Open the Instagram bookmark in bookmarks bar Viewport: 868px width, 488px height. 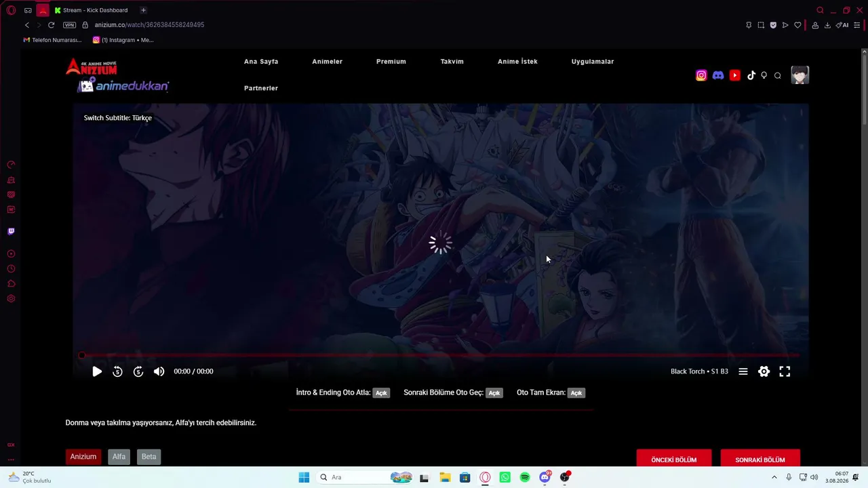123,40
